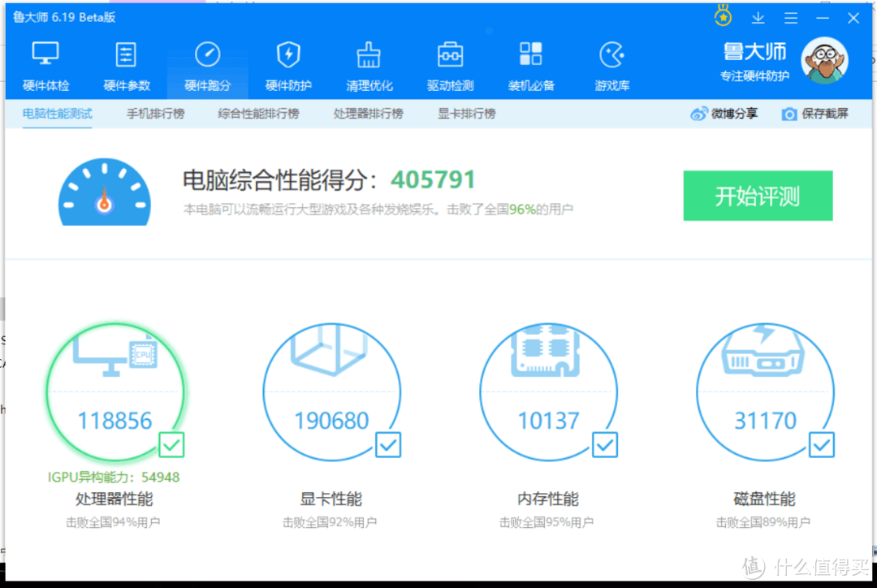Click the memory chip icon in 内存 circle
Image resolution: width=877 pixels, height=588 pixels.
pyautogui.click(x=546, y=350)
